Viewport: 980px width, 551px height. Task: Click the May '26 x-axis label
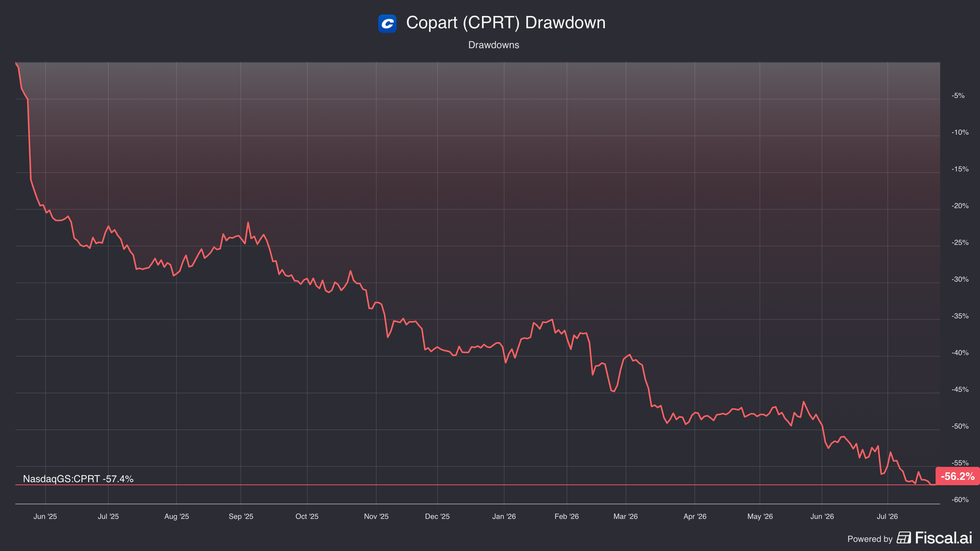pos(760,517)
